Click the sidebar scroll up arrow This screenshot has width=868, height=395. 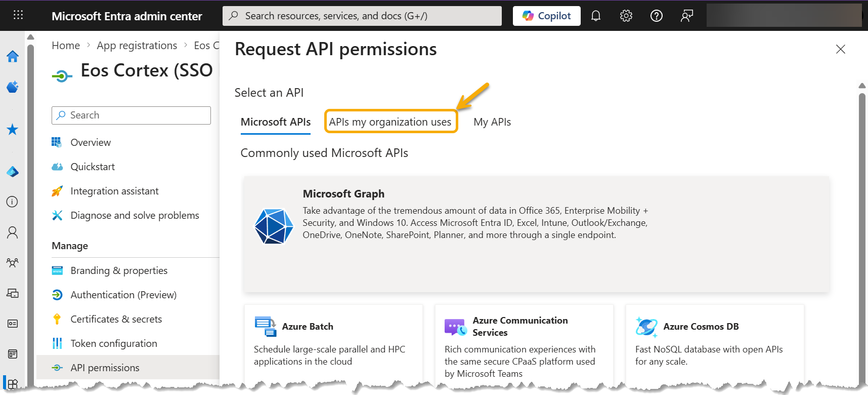pyautogui.click(x=30, y=37)
